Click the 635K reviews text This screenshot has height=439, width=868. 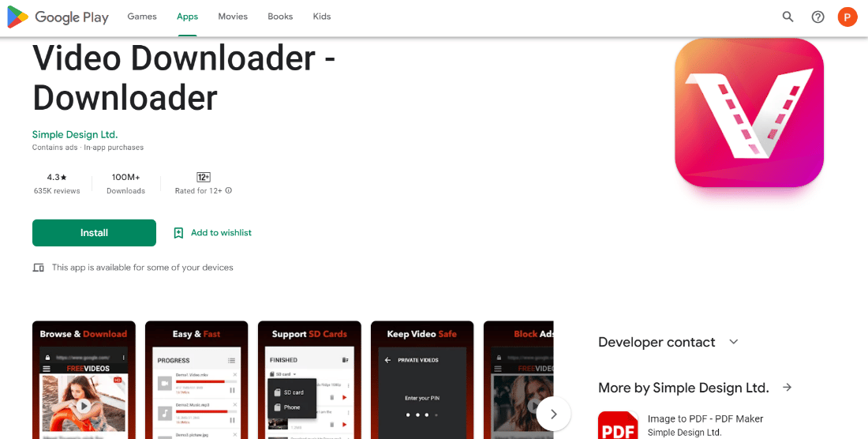[57, 191]
